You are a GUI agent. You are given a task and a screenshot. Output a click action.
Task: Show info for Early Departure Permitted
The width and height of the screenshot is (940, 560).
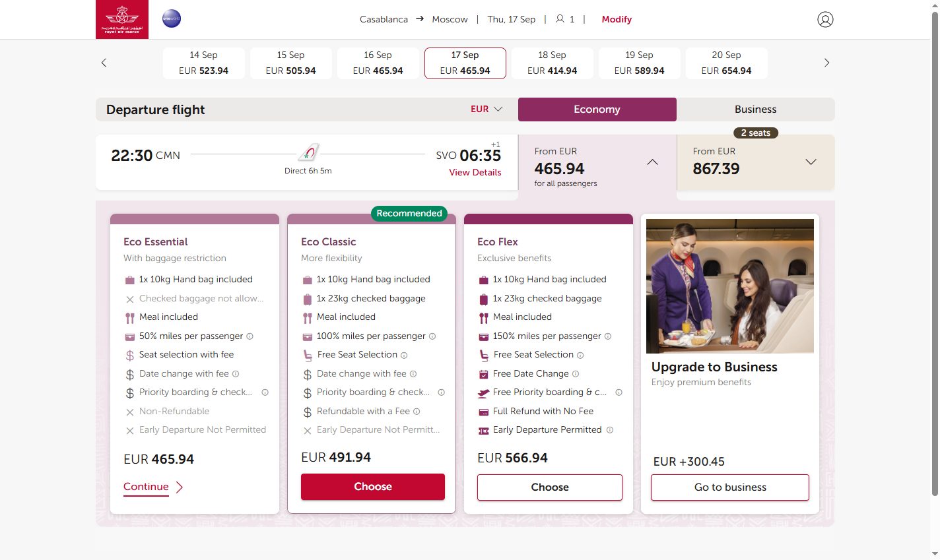(x=610, y=430)
